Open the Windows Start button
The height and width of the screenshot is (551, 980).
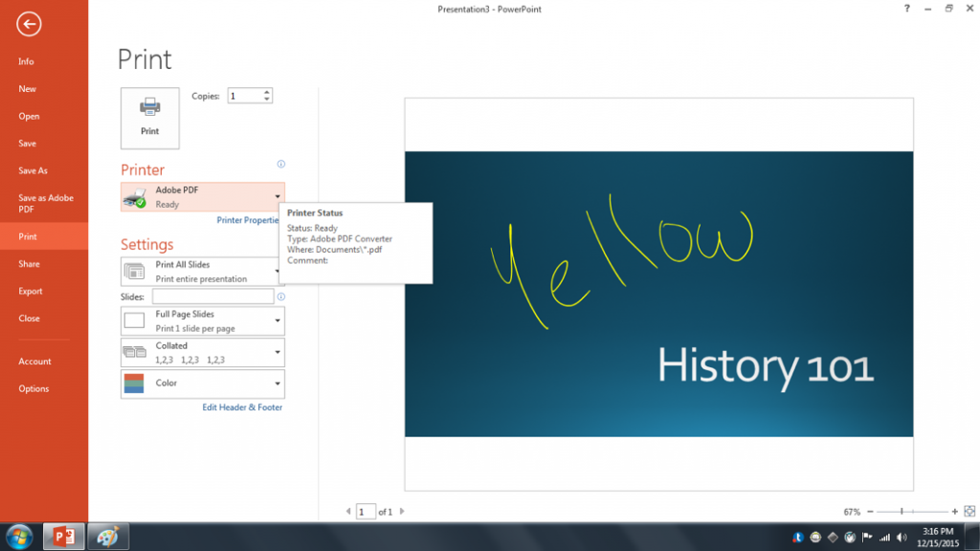tap(19, 537)
